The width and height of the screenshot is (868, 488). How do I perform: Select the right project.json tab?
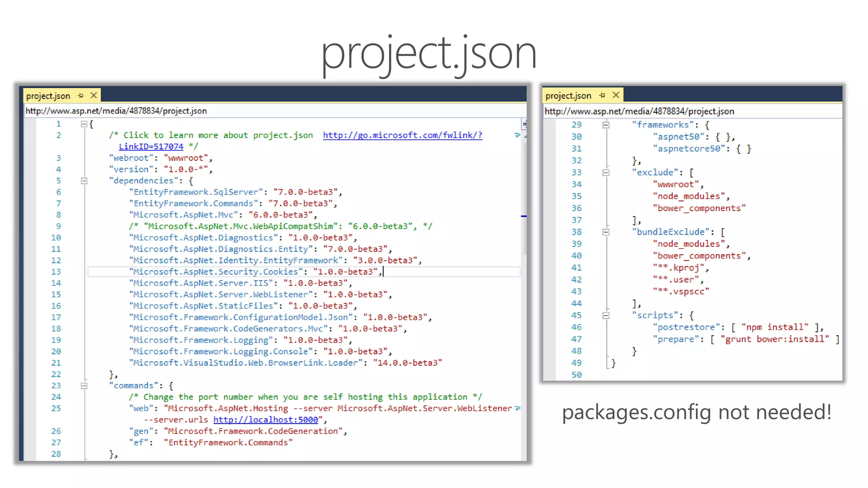(568, 96)
